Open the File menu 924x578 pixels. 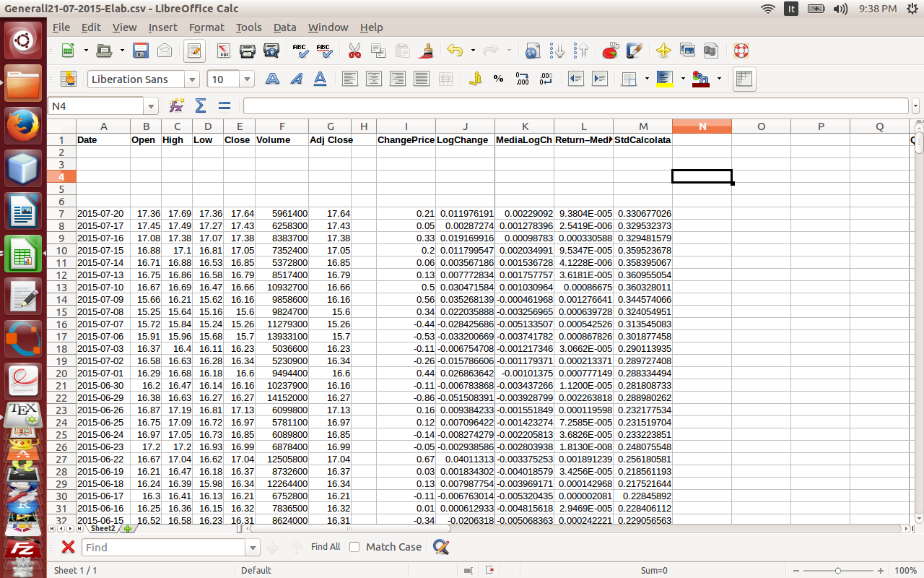click(x=61, y=27)
